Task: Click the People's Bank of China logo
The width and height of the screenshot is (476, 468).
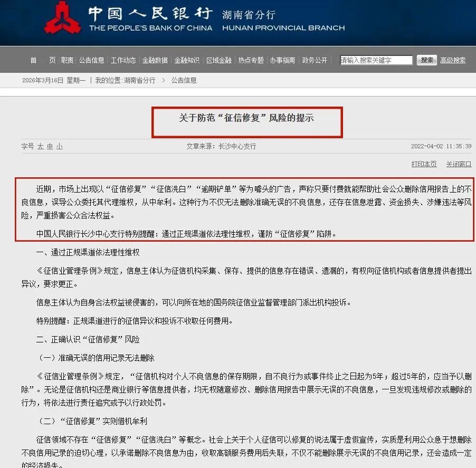Action: (63, 17)
